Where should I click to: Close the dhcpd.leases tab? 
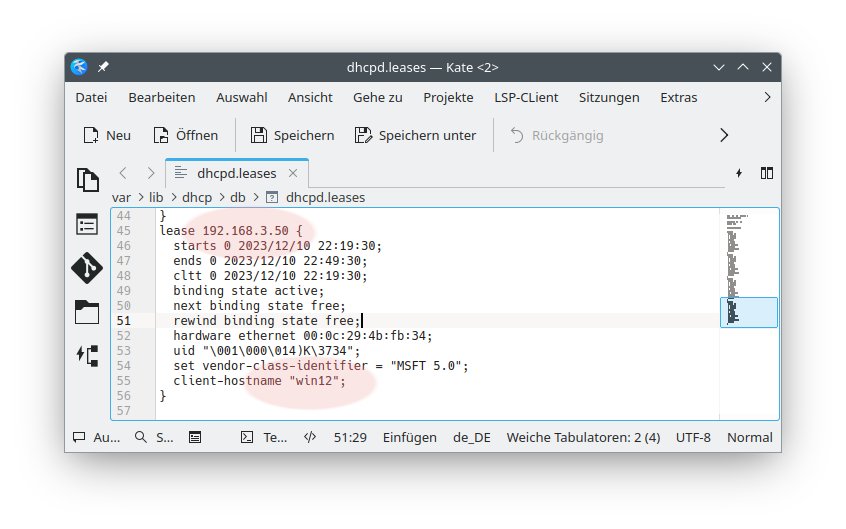click(x=293, y=173)
